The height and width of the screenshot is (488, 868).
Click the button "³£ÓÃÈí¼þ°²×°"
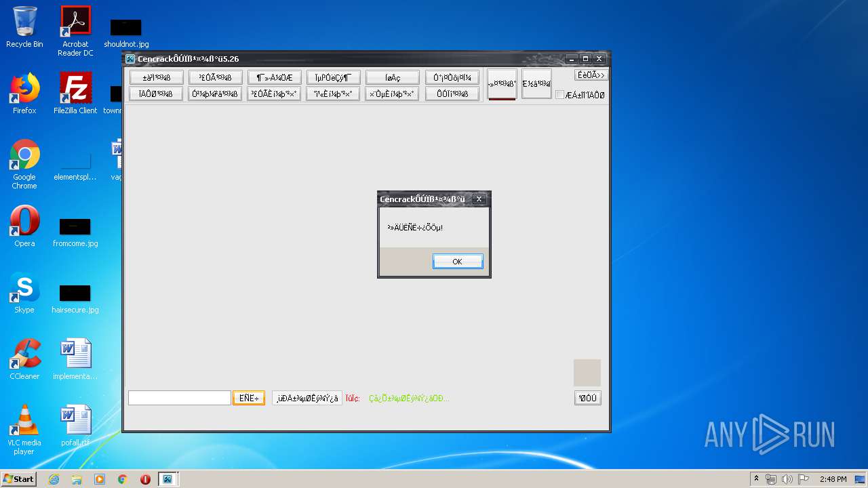click(274, 94)
